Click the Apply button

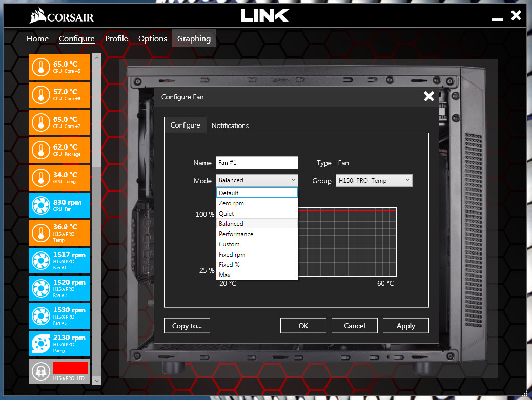(406, 326)
